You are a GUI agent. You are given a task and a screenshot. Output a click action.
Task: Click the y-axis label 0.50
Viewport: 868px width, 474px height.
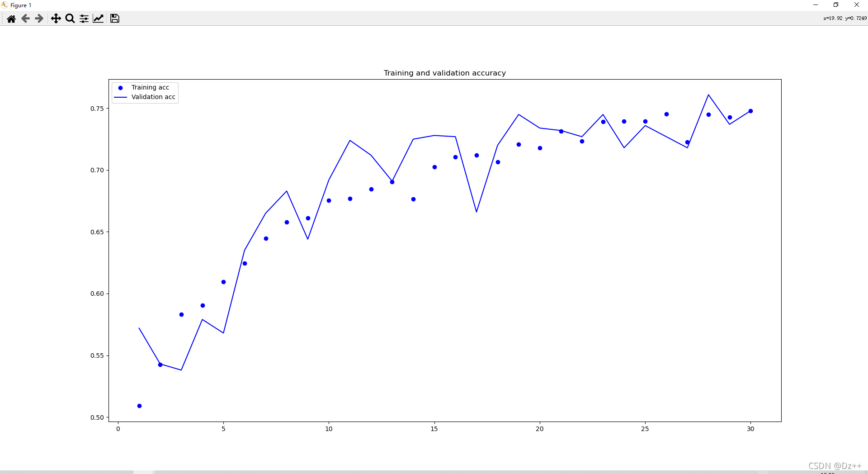(97, 417)
